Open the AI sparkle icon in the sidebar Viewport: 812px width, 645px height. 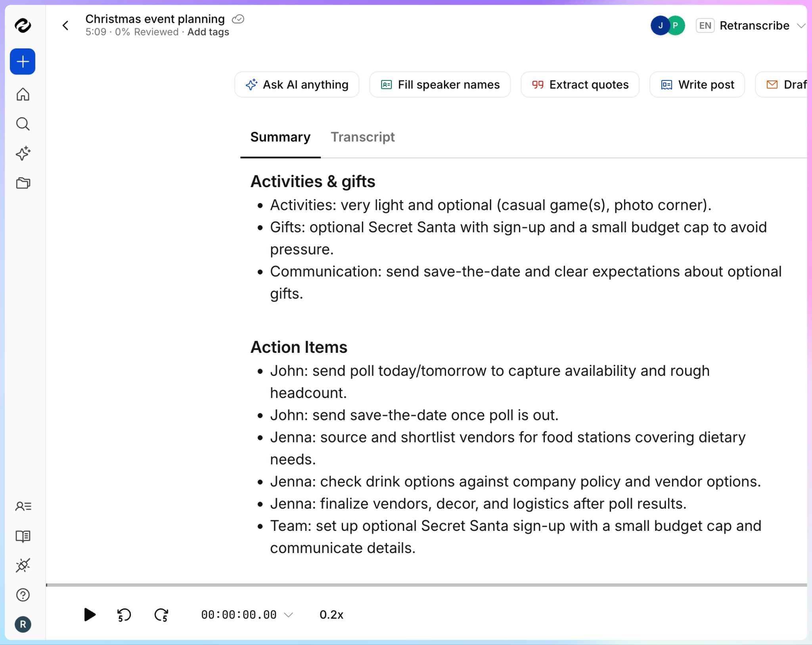(x=23, y=153)
